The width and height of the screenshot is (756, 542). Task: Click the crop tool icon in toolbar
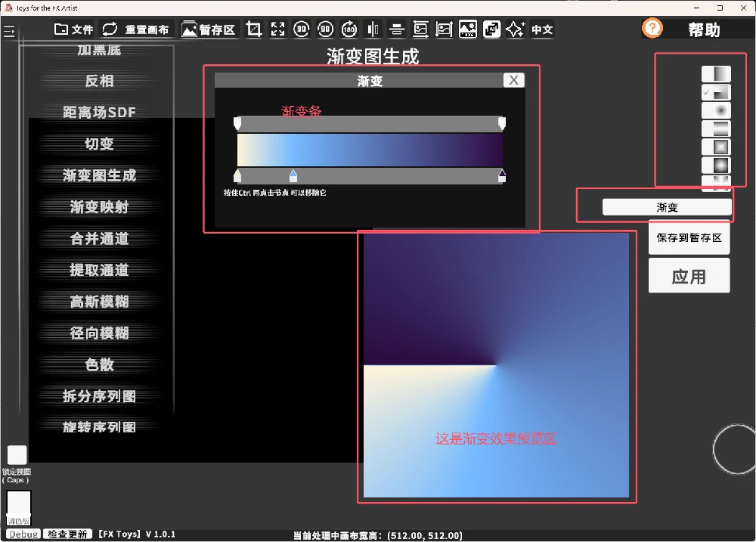coord(254,29)
